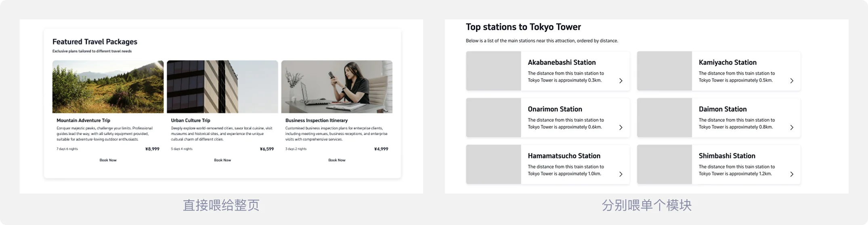Click the Daimon Station title
Viewport: 868px width, 225px height.
723,109
